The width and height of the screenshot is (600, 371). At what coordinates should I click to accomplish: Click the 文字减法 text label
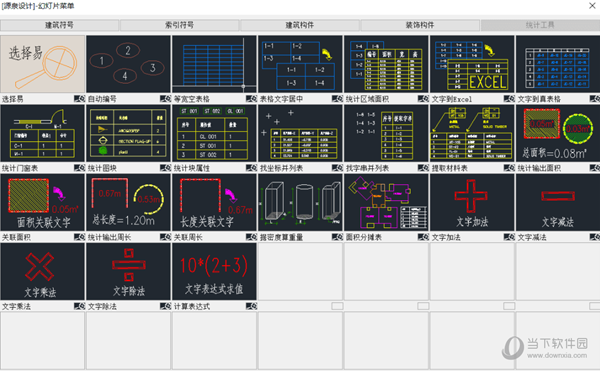point(532,238)
